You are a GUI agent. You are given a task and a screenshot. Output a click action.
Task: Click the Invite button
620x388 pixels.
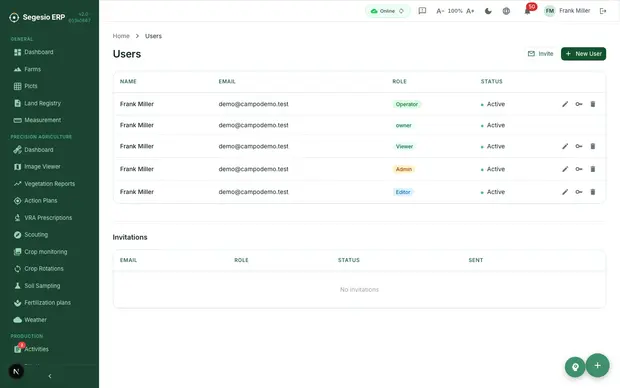click(541, 54)
